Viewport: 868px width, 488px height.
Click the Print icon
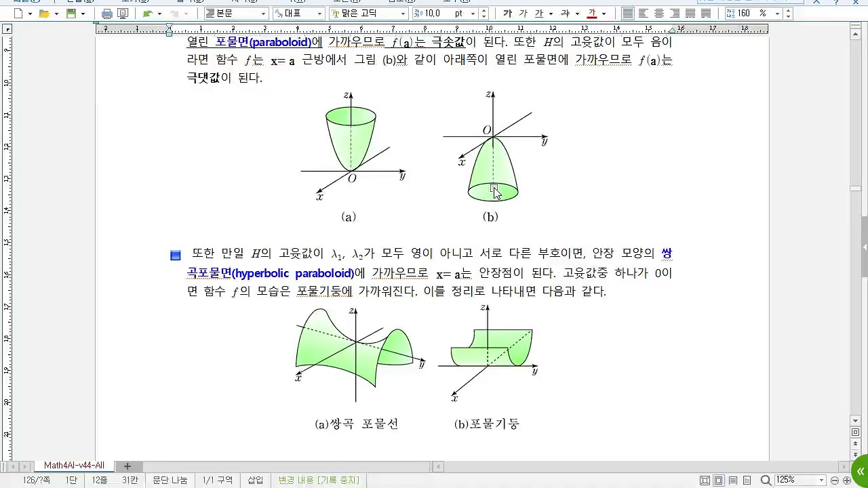point(107,14)
